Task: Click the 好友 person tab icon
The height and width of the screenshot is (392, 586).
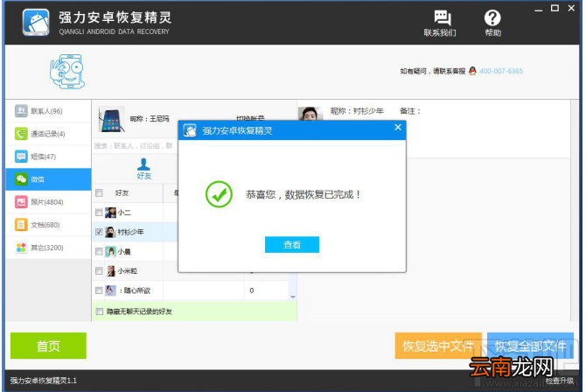Action: tap(144, 164)
